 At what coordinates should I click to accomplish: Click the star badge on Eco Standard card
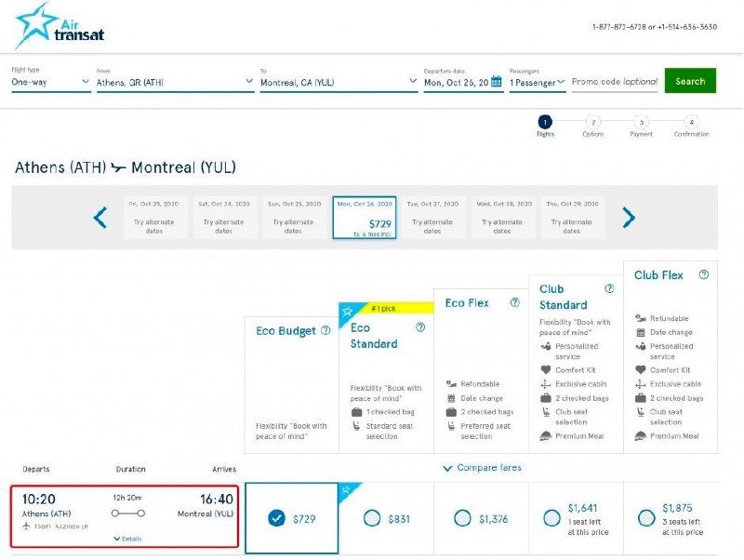[x=347, y=312]
